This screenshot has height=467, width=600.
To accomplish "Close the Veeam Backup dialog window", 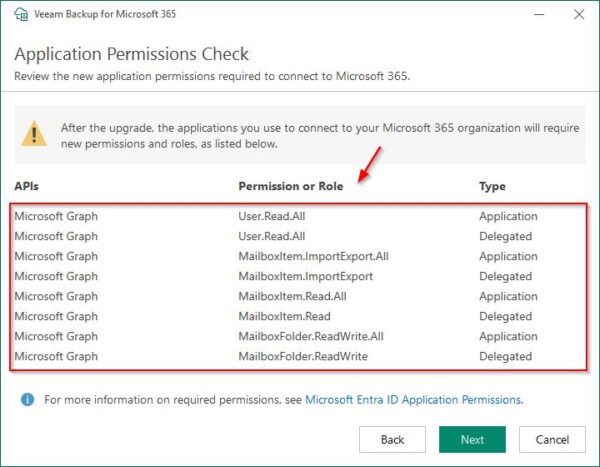I will [579, 14].
